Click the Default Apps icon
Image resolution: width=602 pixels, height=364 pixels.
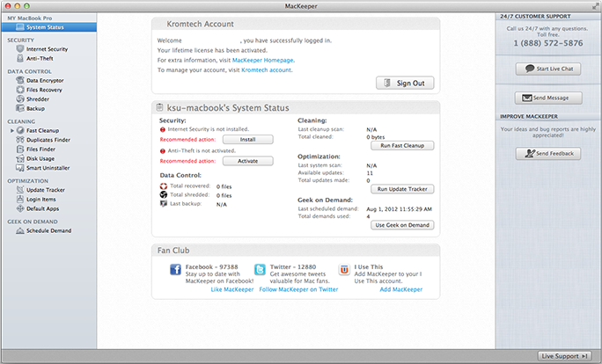point(20,208)
